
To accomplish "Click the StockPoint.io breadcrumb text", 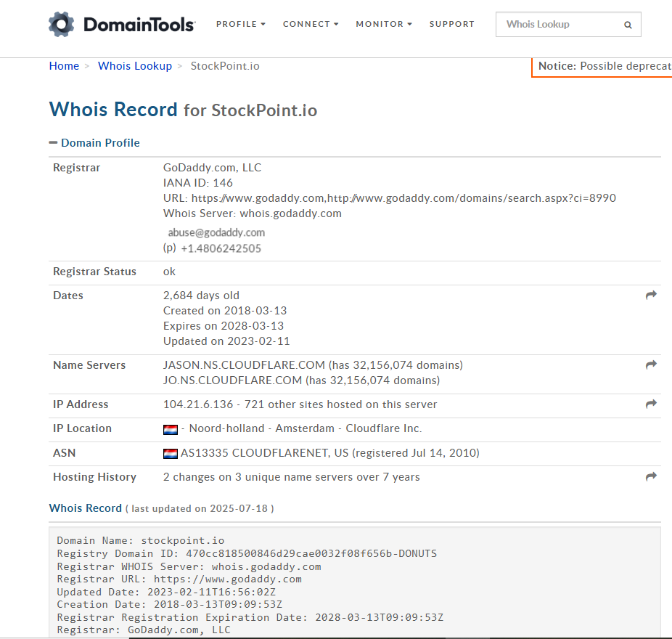I will click(x=225, y=66).
